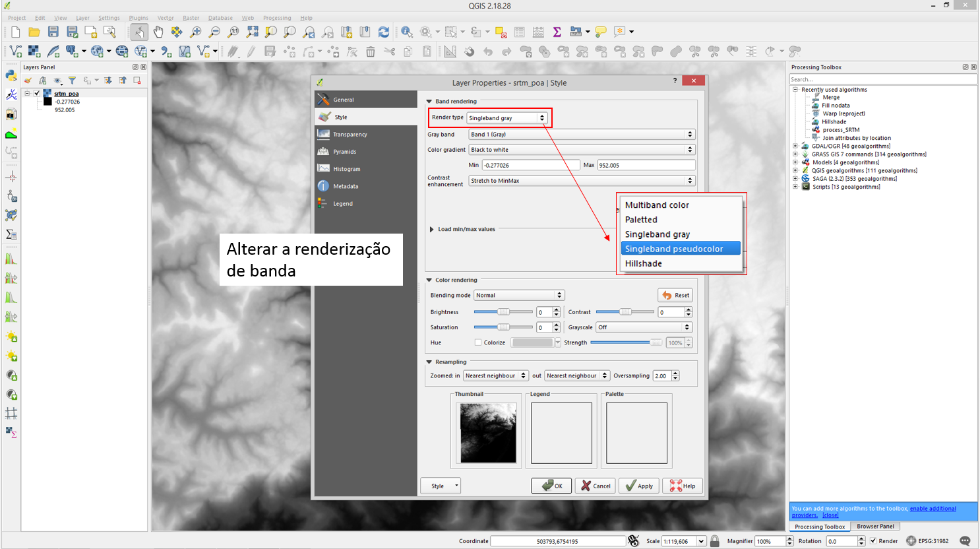Open the Blending mode dropdown
980x549 pixels.
(x=519, y=296)
